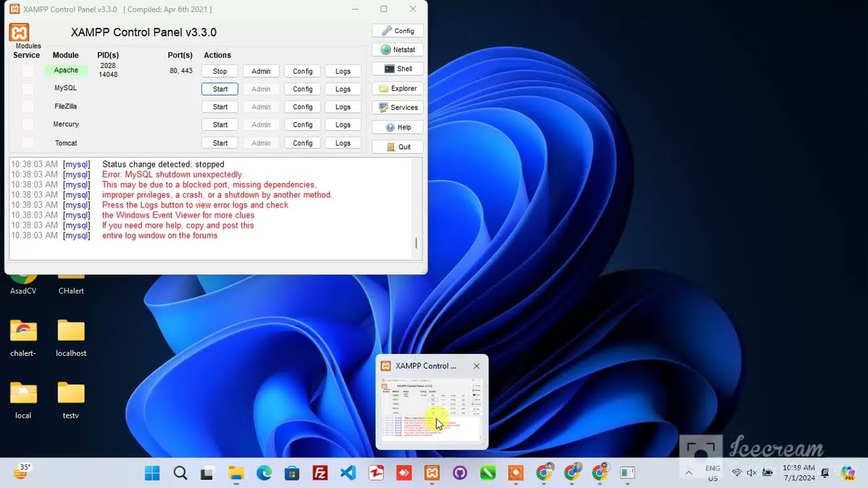Select the AsadCV desktop icon

(23, 281)
